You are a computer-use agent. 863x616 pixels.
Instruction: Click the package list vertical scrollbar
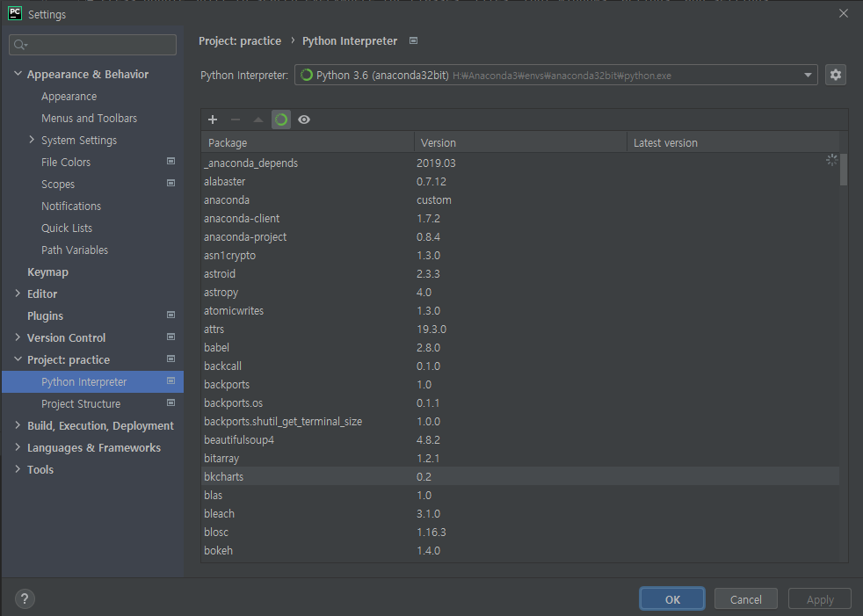coord(843,170)
